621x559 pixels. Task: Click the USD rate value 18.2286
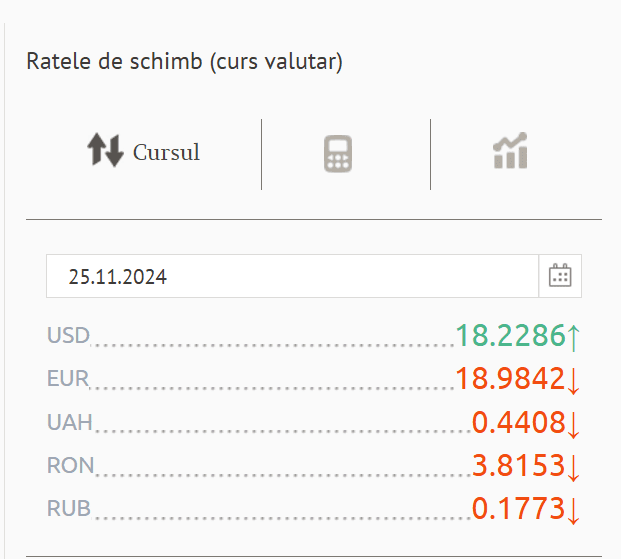click(x=510, y=336)
